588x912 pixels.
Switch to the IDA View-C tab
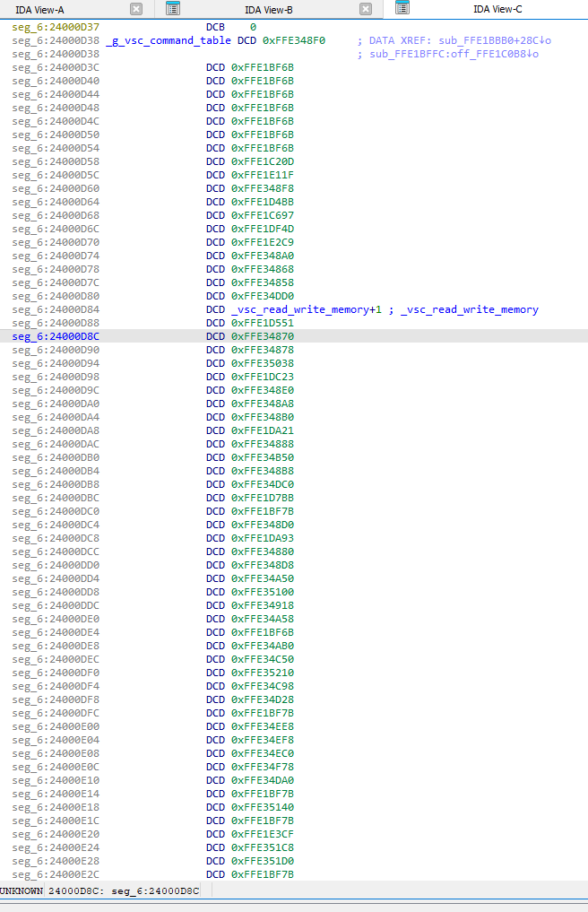tap(497, 9)
